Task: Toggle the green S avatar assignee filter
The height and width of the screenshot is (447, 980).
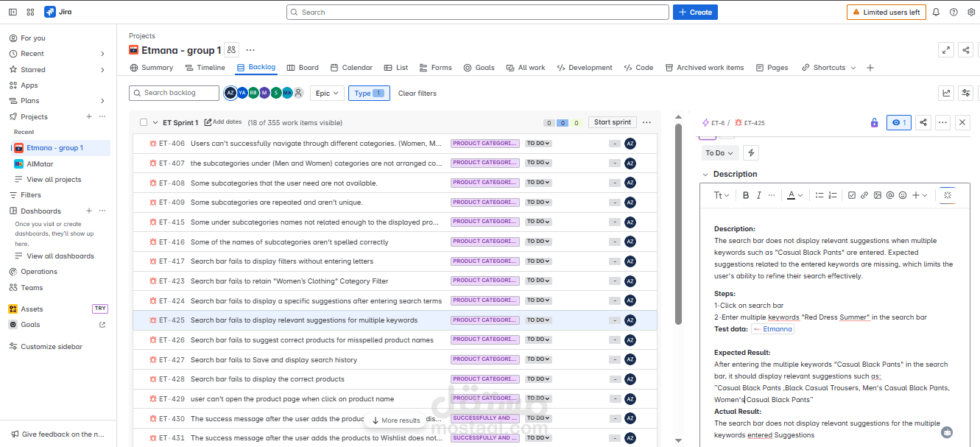Action: point(275,93)
